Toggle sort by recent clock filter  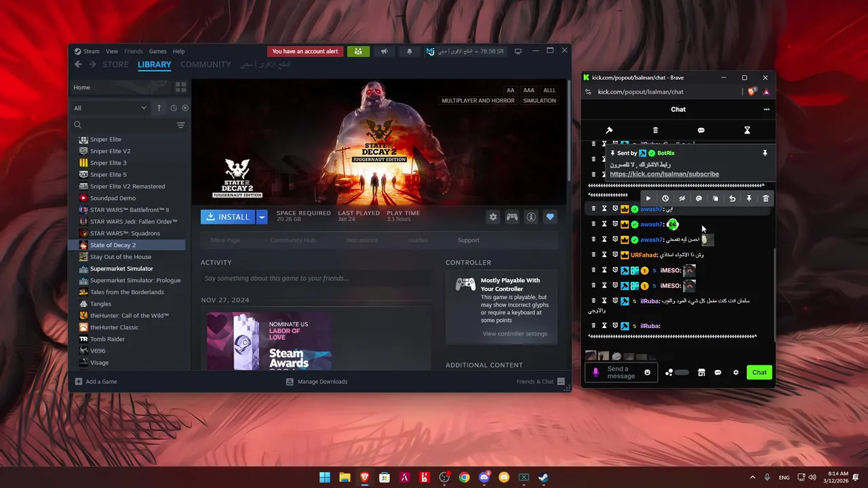click(x=174, y=108)
